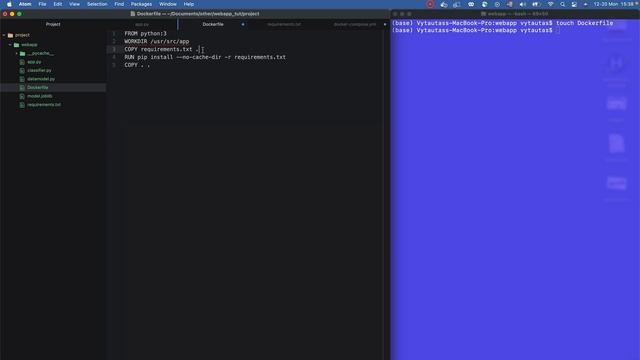640x360 pixels.
Task: Collapse the project root folder arrow
Action: coord(4,35)
